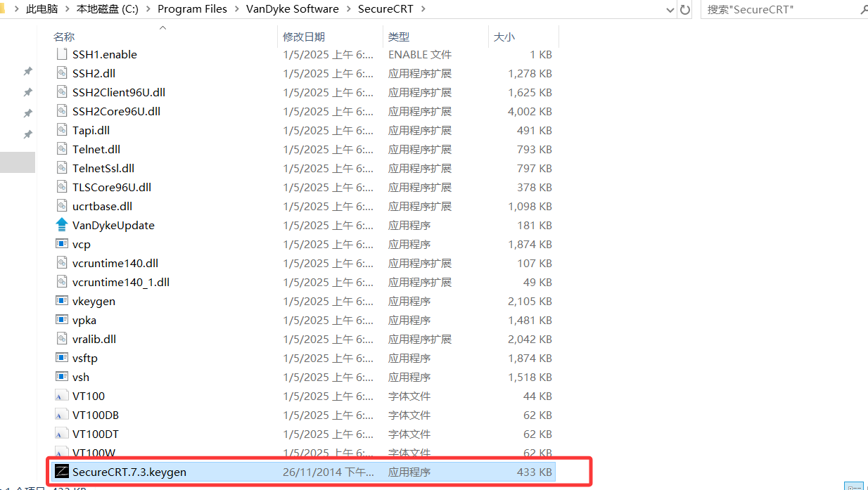Select the black SecureCRT.7.3.keygen icon
868x490 pixels.
point(62,472)
